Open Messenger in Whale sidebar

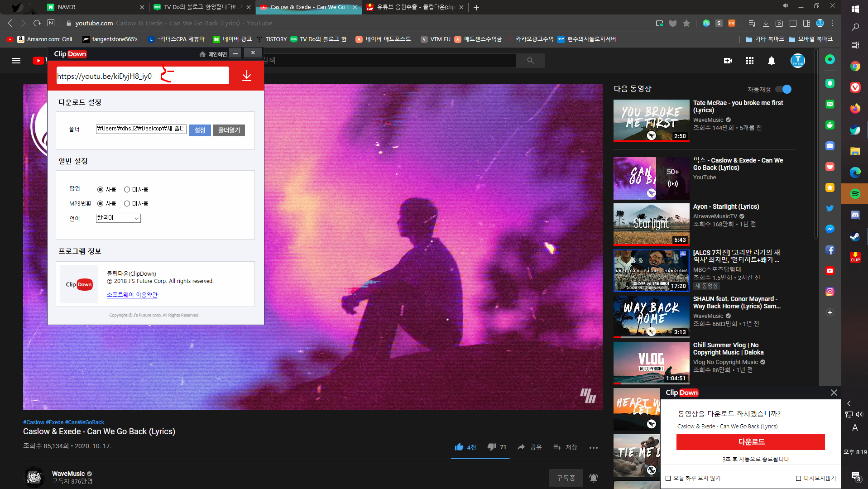[x=830, y=229]
